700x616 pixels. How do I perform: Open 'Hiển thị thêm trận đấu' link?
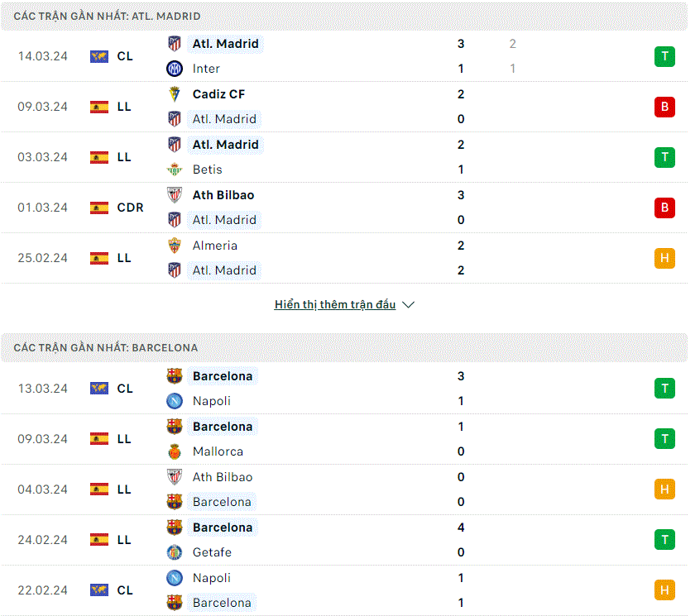tap(335, 304)
